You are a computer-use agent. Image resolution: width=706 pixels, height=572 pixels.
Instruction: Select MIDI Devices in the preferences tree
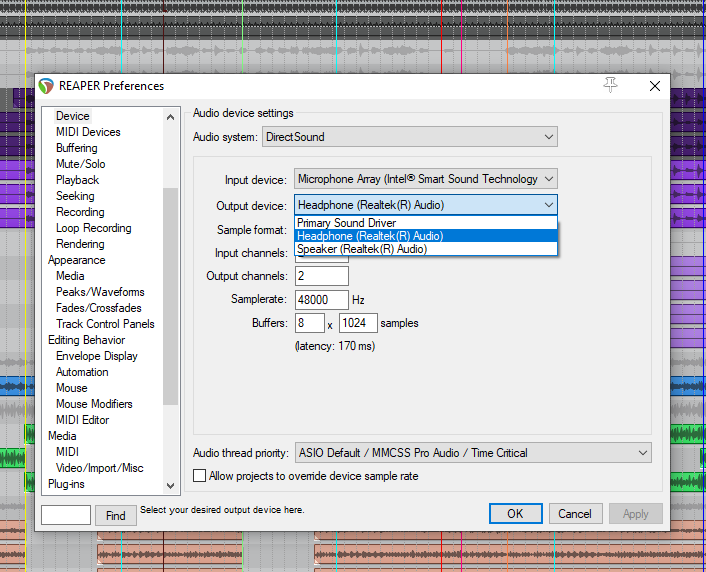click(x=88, y=132)
